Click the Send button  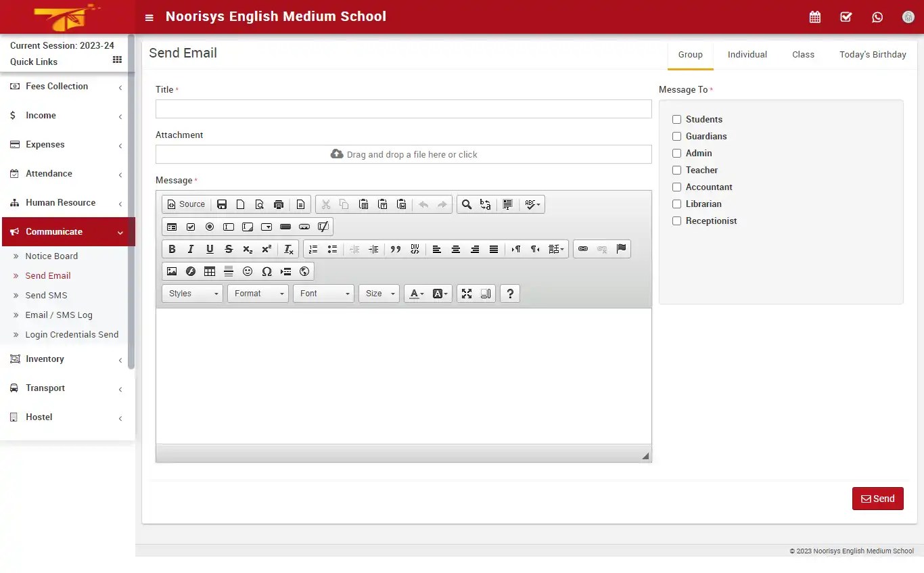click(x=877, y=499)
